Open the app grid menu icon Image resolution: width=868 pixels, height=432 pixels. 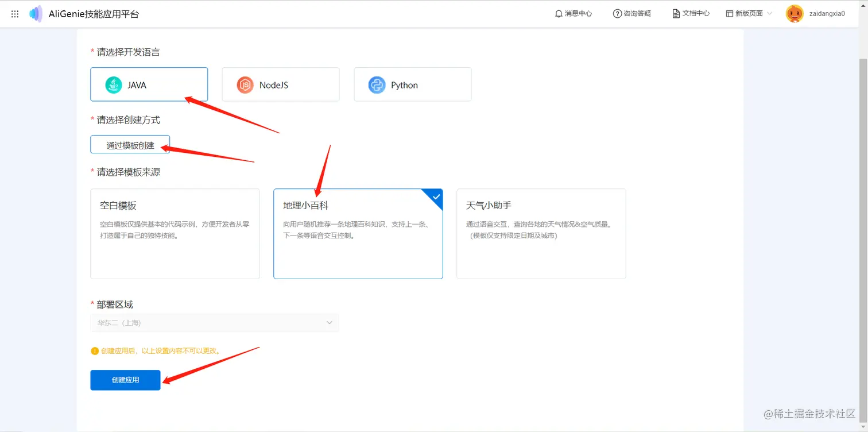coord(15,14)
